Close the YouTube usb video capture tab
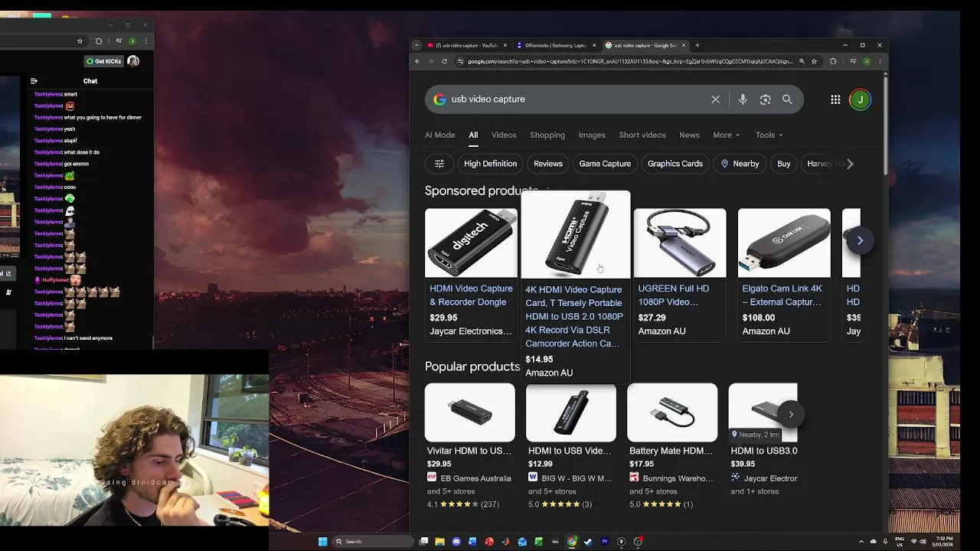The height and width of the screenshot is (551, 980). coord(505,45)
